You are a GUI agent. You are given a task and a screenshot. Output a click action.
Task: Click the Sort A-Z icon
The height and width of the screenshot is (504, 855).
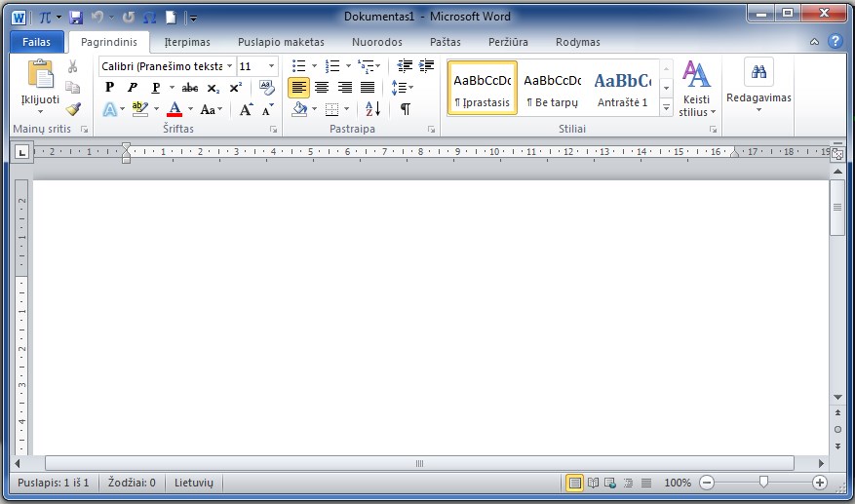pos(373,109)
